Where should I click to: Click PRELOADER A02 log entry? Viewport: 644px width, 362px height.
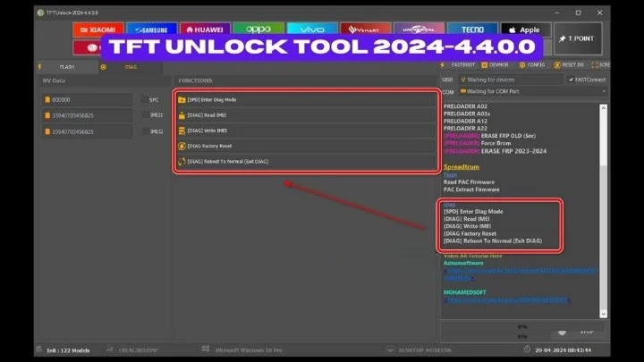point(465,106)
